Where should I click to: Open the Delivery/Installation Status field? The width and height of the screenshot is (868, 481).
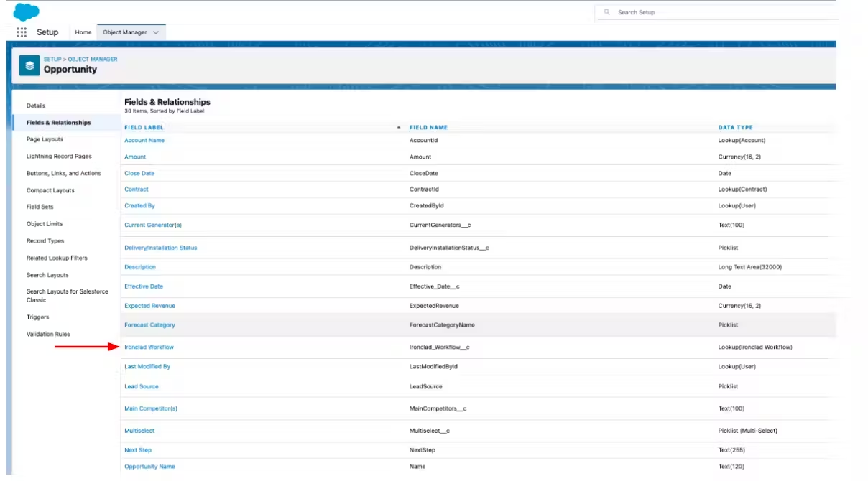click(160, 248)
